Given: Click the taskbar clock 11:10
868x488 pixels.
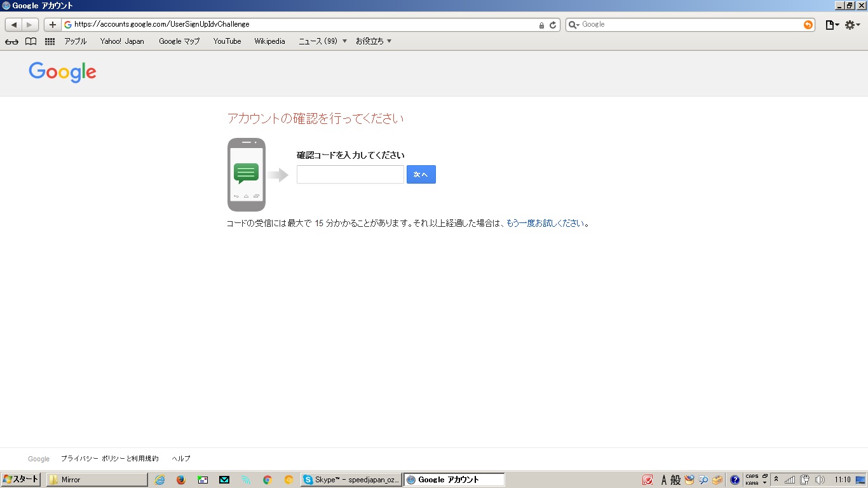Looking at the screenshot, I should tap(843, 480).
